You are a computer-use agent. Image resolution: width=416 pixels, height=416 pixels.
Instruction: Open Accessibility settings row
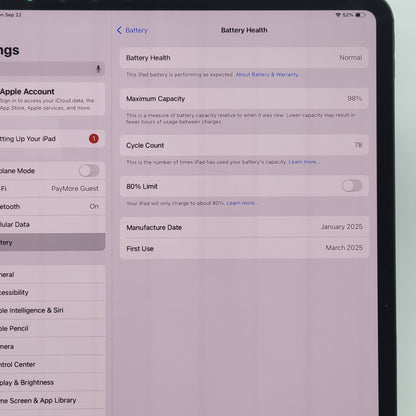52,292
